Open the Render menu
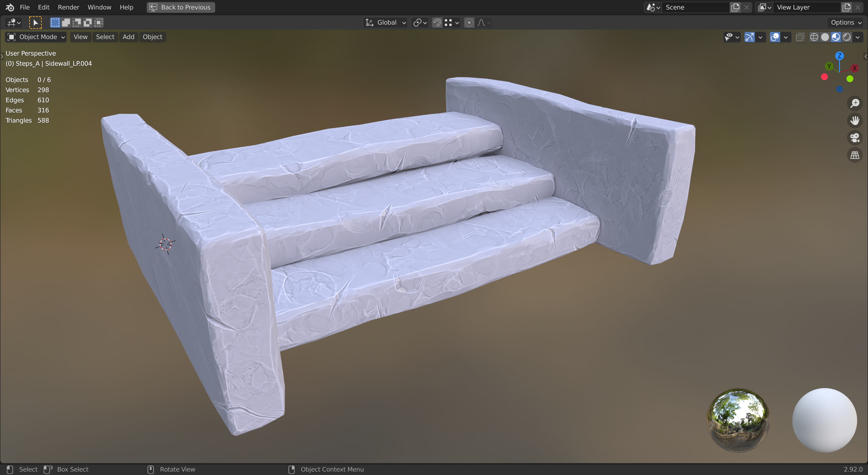Viewport: 868px width, 475px height. pos(68,7)
